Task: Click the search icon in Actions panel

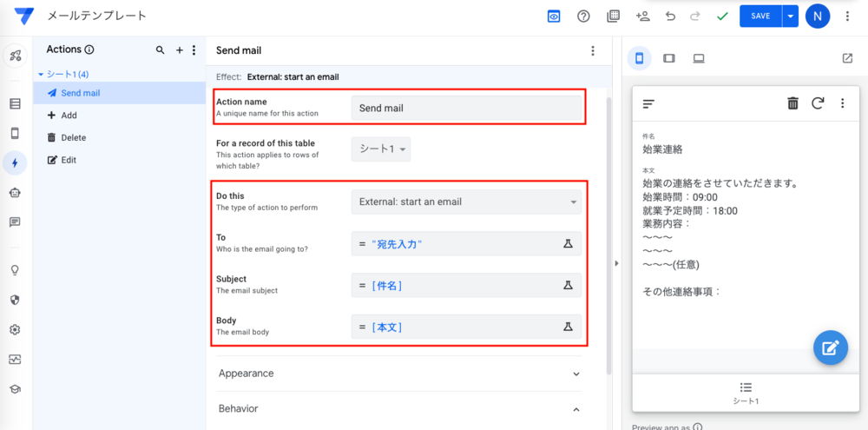Action: click(160, 50)
